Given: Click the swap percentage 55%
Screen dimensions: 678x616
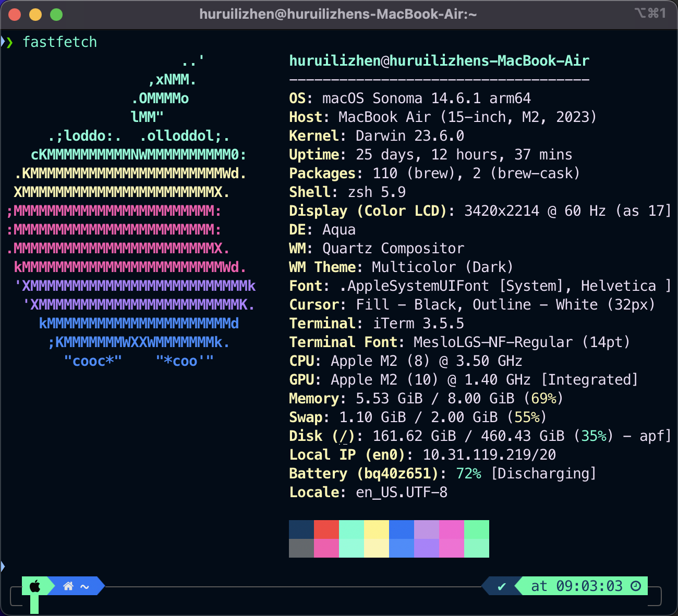Looking at the screenshot, I should [527, 417].
